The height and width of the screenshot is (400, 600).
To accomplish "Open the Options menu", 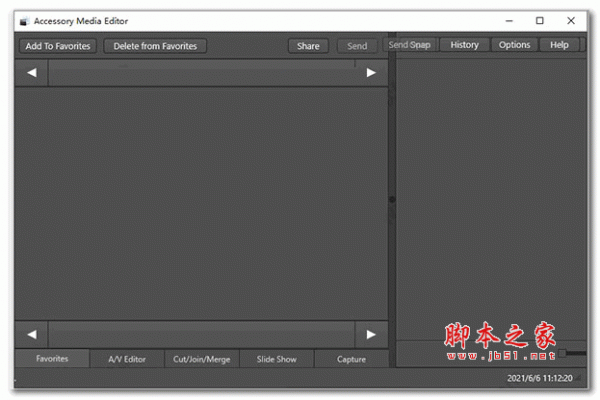I will [514, 45].
